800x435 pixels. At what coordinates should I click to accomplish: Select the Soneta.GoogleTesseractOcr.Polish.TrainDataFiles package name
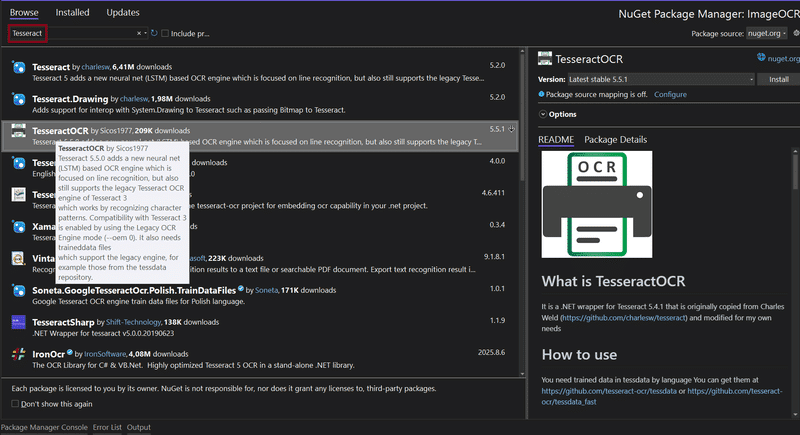(x=134, y=290)
